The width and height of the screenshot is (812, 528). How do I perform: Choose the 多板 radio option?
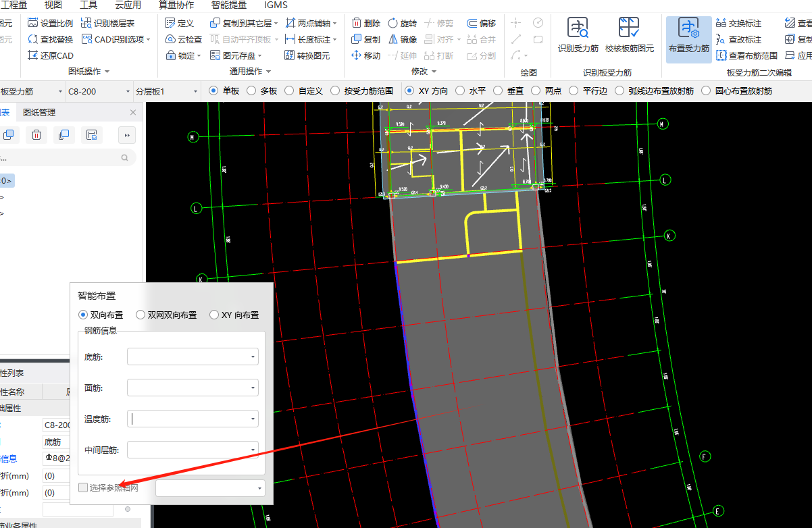point(251,90)
